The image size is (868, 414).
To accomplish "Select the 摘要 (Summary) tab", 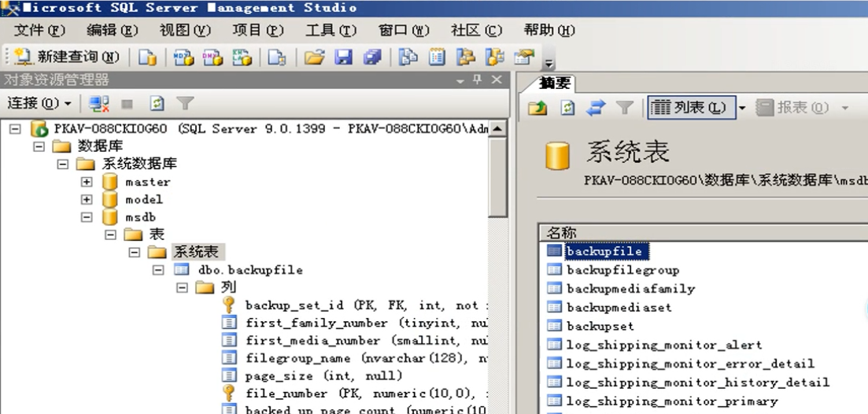I will (554, 83).
